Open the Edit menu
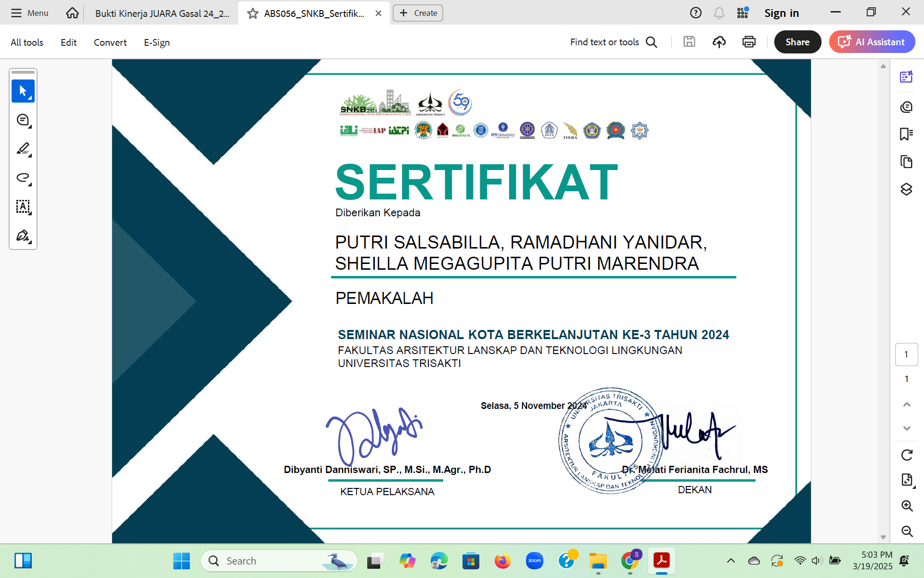 [x=68, y=42]
